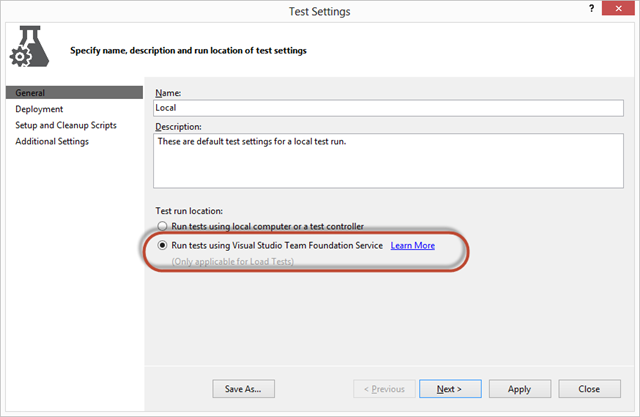The width and height of the screenshot is (640, 417).
Task: Click the Learn More link
Action: (413, 245)
